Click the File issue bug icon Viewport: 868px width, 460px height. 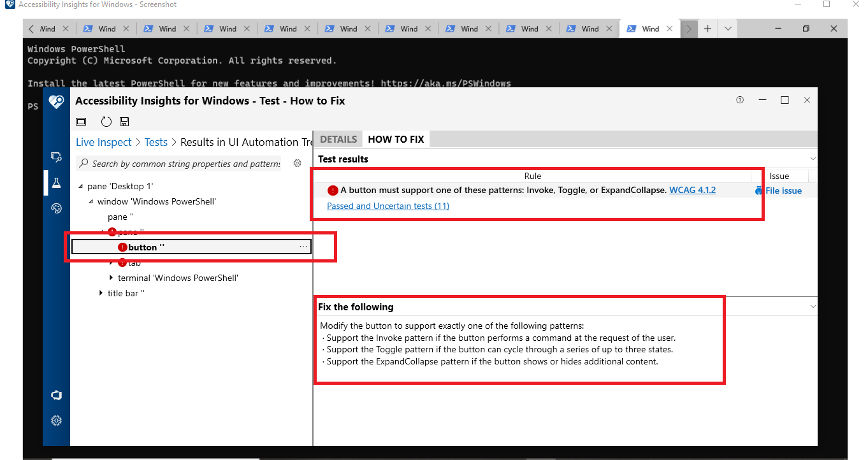pyautogui.click(x=758, y=190)
